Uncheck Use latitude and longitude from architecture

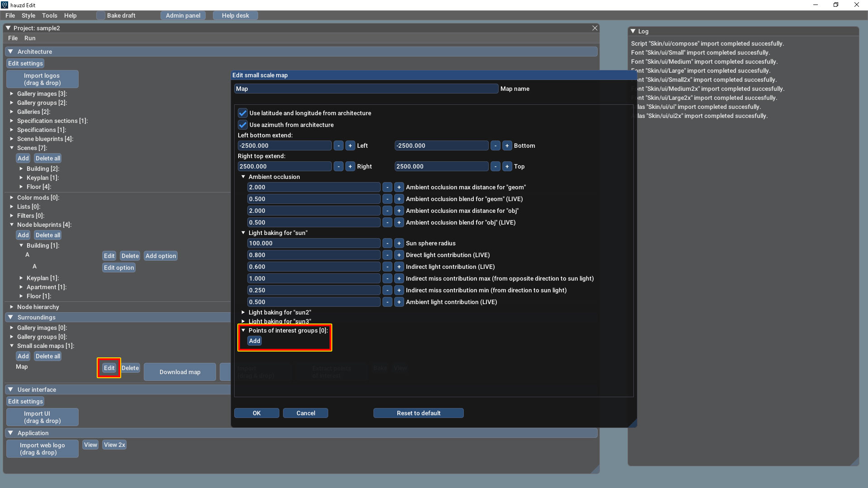click(x=243, y=113)
